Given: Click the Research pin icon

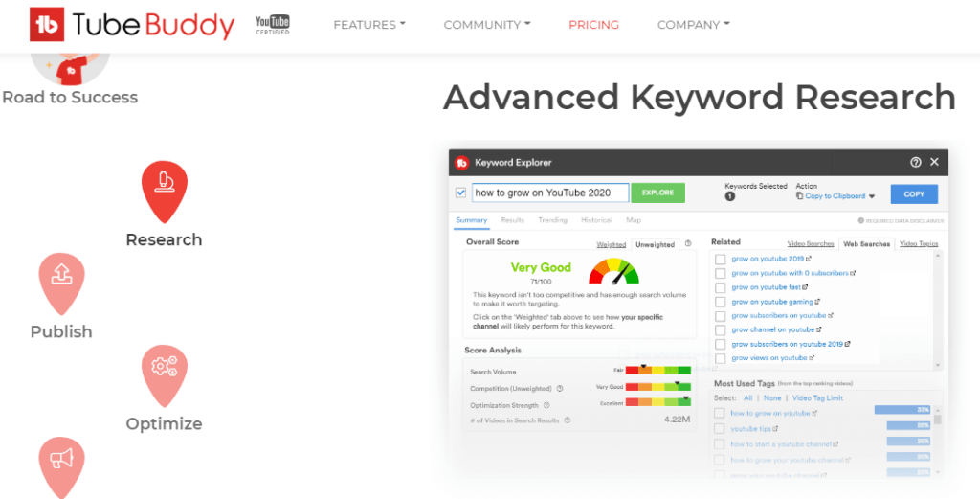Looking at the screenshot, I should coord(164,190).
